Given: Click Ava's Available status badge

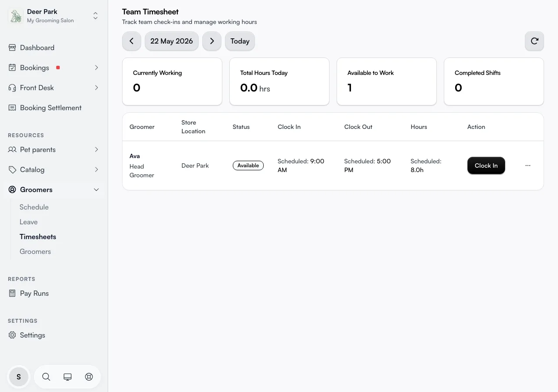Looking at the screenshot, I should point(248,166).
